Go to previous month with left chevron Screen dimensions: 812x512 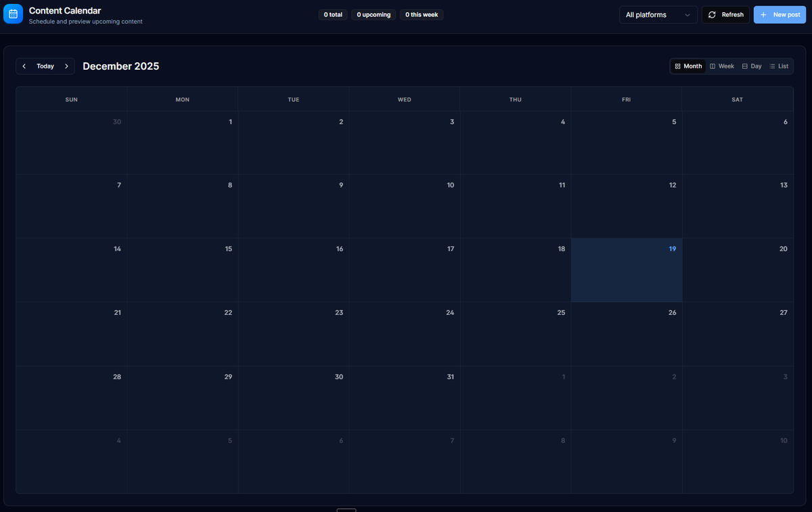click(24, 66)
